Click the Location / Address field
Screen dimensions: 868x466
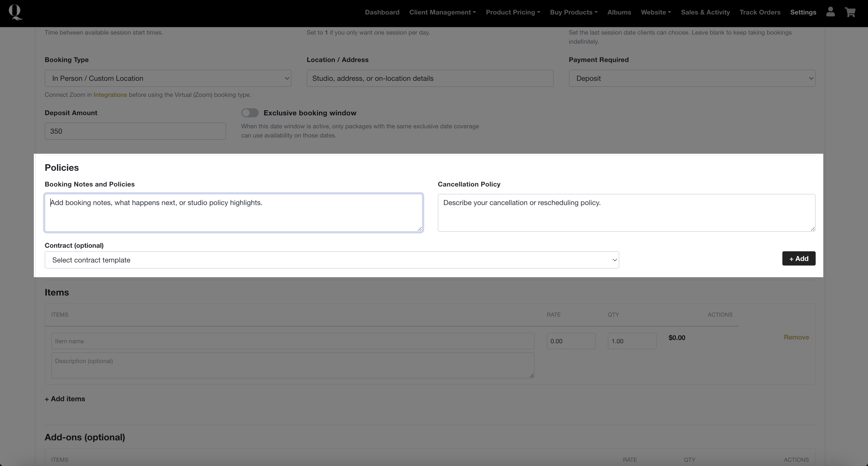coord(430,79)
